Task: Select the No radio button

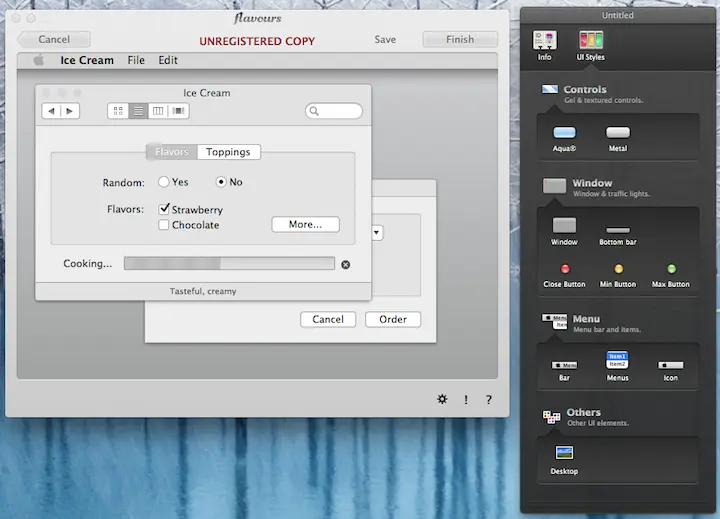Action: point(221,182)
